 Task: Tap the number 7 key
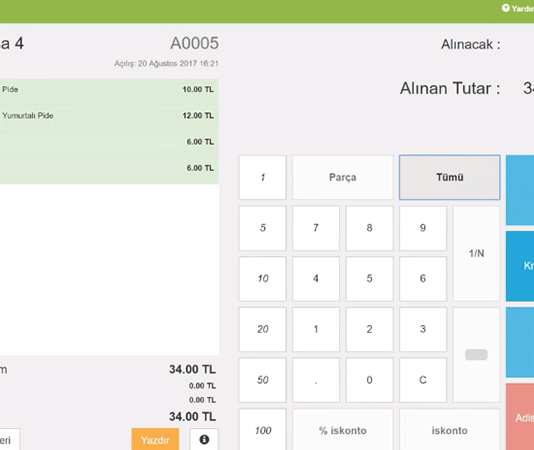coord(316,228)
